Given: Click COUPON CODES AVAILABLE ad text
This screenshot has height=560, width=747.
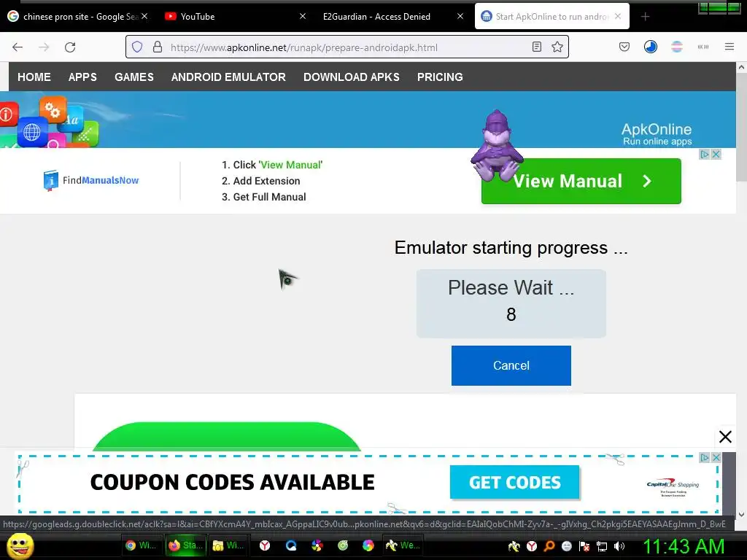Looking at the screenshot, I should [233, 483].
